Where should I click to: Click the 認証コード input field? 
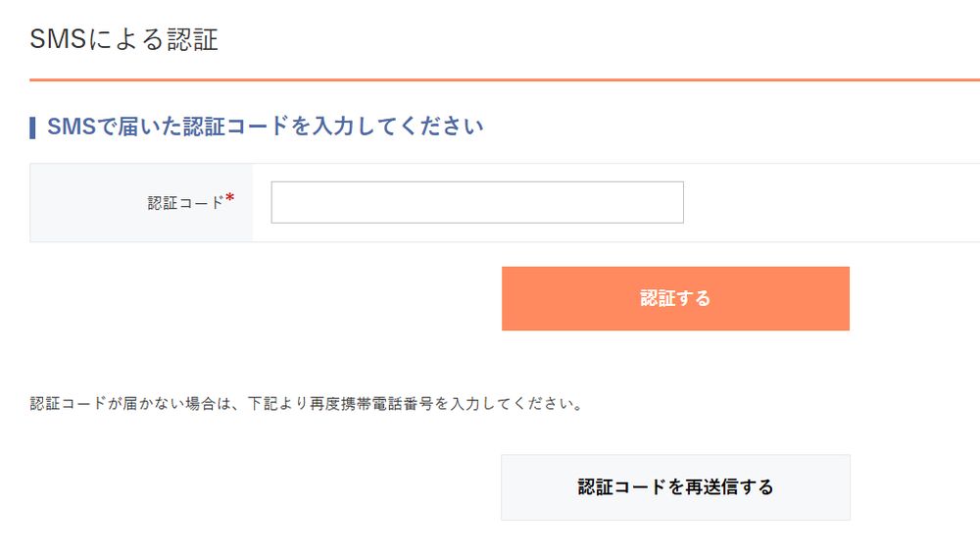click(477, 202)
